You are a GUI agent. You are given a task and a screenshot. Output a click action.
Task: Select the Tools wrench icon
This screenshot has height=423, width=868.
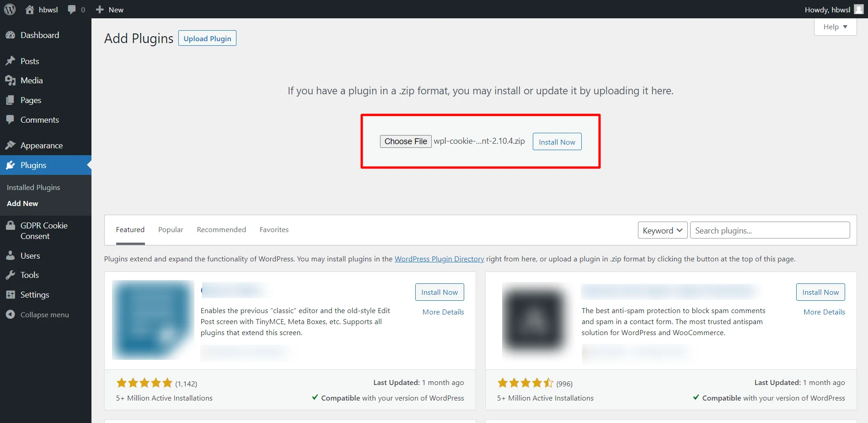point(11,275)
